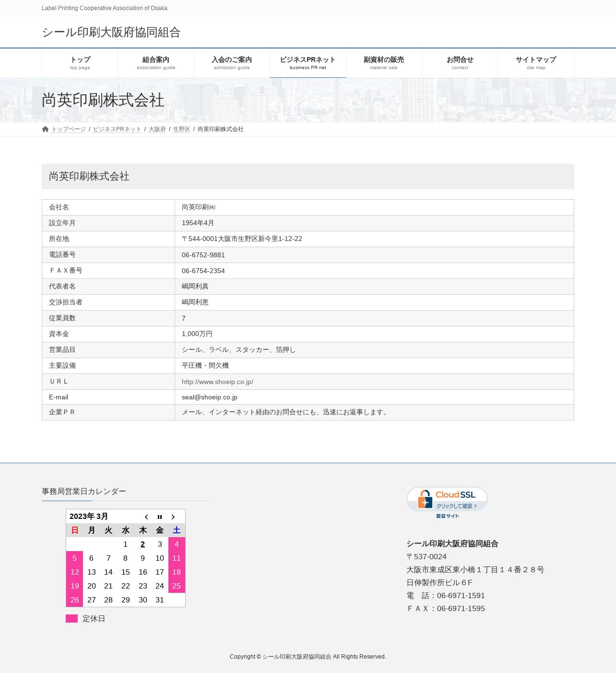The height and width of the screenshot is (673, 616).
Task: Click 日 Sunday column header
Action: click(74, 530)
